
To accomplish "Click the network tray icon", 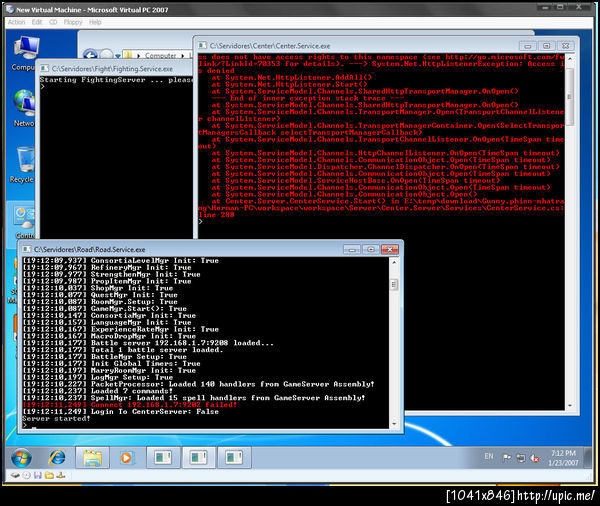I will point(521,457).
